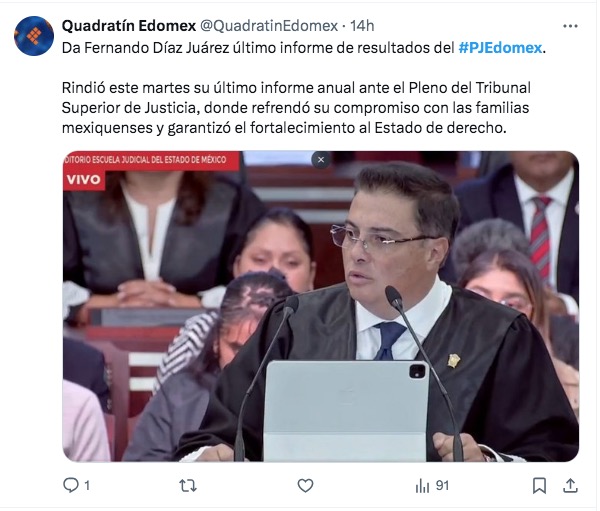Close the video overlay with X
This screenshot has width=600, height=511.
click(321, 160)
